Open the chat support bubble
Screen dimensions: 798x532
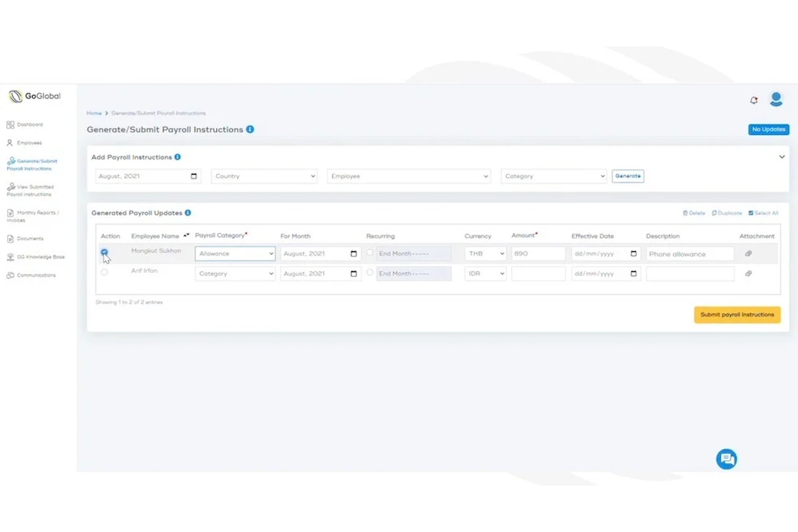(726, 459)
